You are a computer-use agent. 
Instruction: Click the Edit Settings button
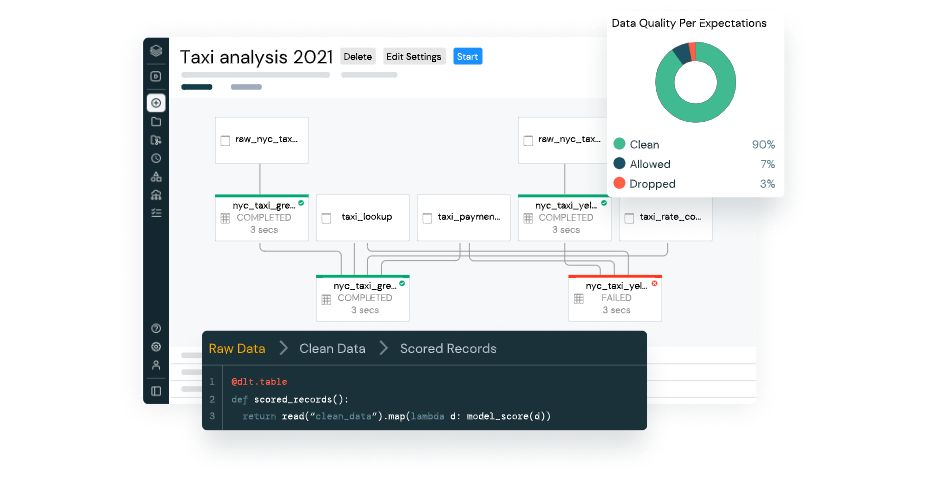414,57
